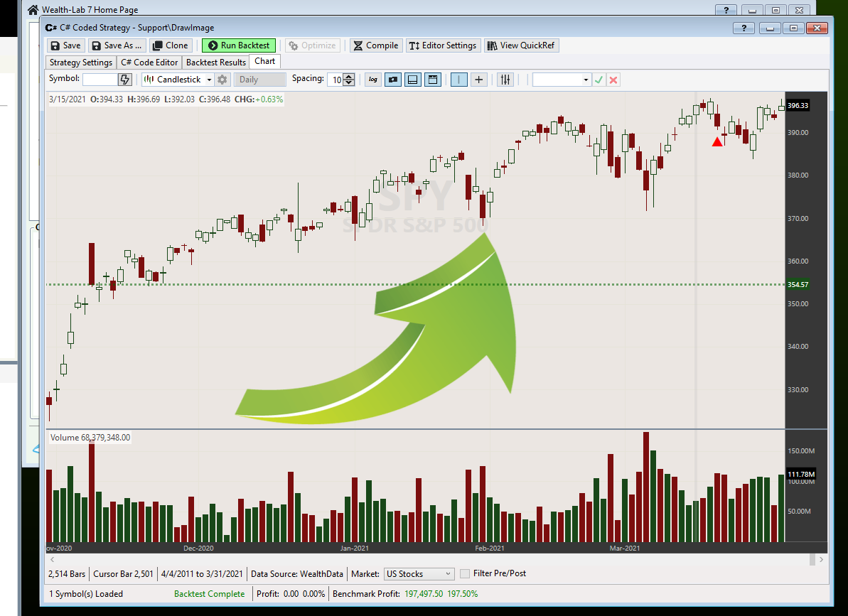The height and width of the screenshot is (616, 848).
Task: Click the Save As button
Action: point(117,45)
